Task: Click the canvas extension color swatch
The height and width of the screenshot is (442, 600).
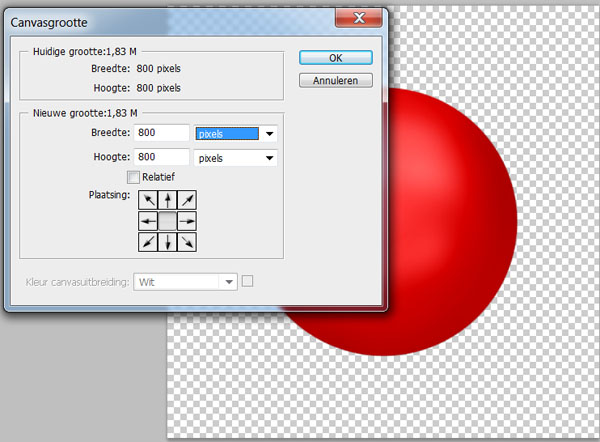Action: 248,281
